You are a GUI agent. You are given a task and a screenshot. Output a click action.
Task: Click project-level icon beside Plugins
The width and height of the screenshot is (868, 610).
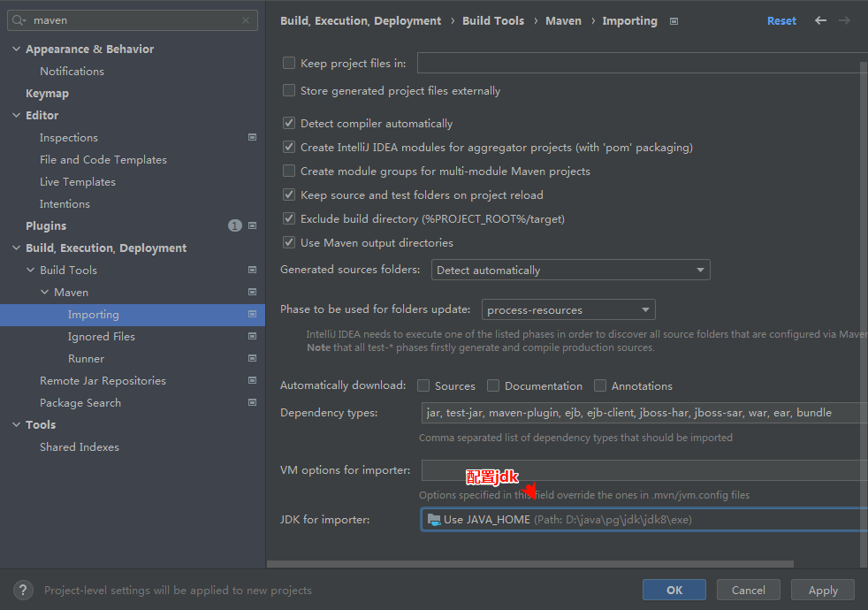[x=253, y=225]
